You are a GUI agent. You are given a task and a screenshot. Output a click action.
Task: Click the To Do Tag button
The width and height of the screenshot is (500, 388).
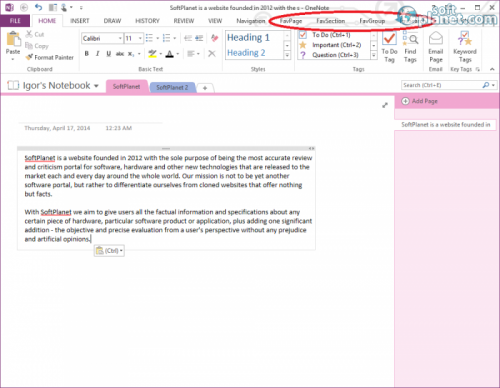[389, 47]
